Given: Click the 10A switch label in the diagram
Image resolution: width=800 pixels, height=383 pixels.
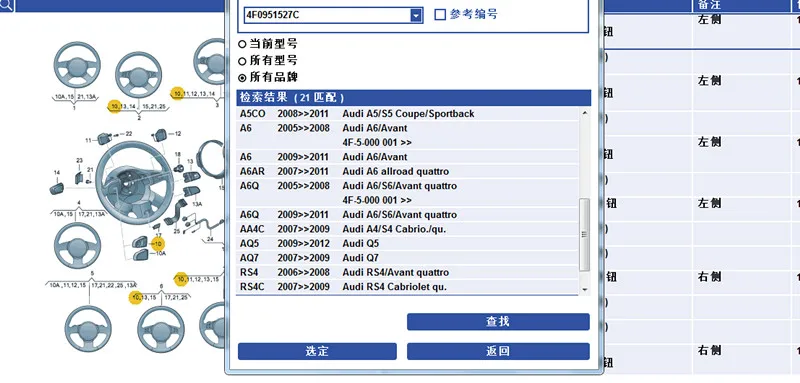Looking at the screenshot, I should (x=160, y=253).
